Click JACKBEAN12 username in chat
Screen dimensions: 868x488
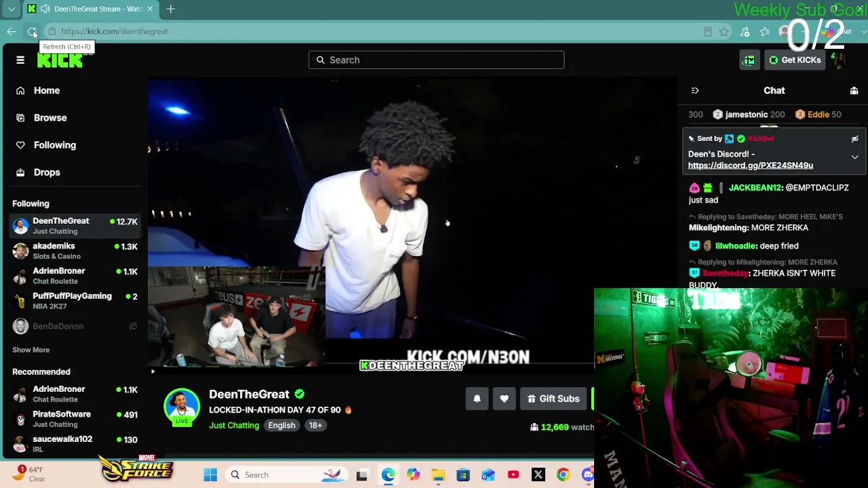point(755,188)
